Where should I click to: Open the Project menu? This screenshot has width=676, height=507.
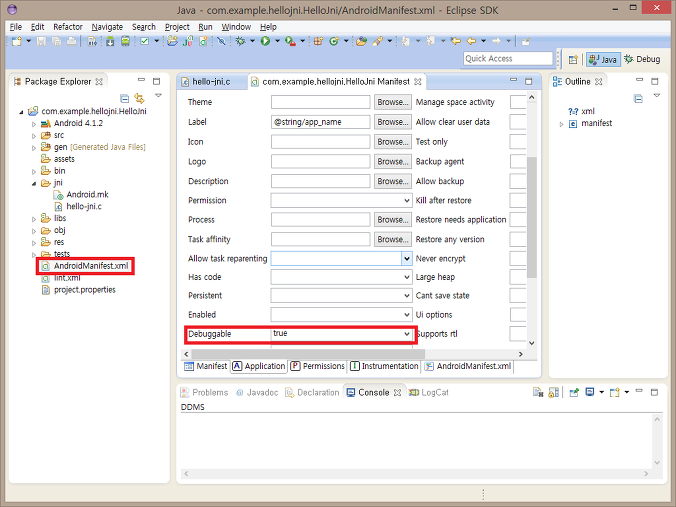177,27
